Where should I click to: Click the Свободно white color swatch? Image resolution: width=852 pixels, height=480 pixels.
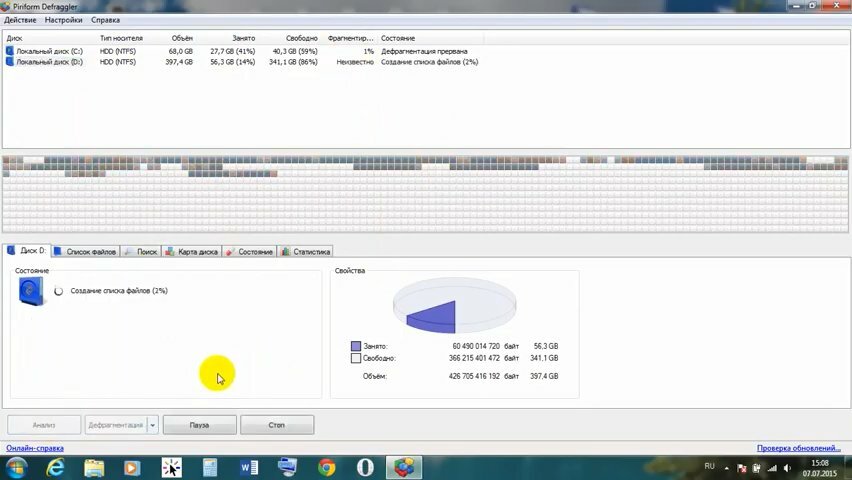coord(356,358)
